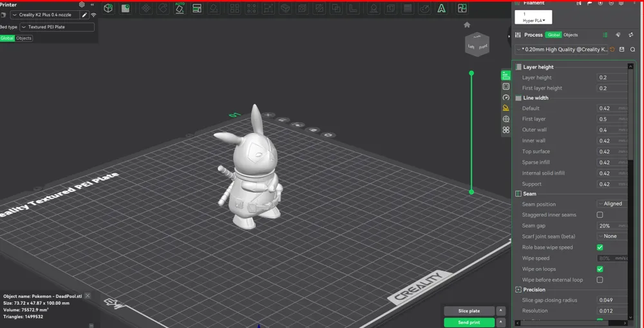This screenshot has height=328, width=644.
Task: Click the orientation view cube
Action: 477,44
